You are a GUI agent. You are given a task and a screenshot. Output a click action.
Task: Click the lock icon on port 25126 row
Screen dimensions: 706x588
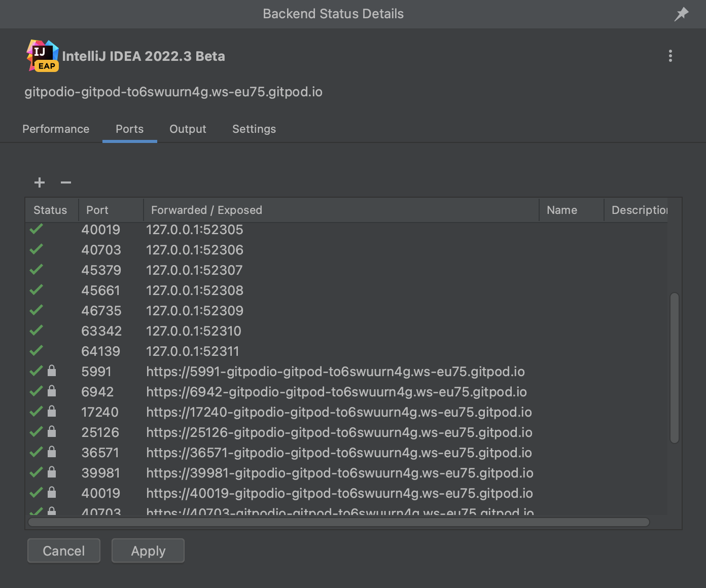[52, 431]
